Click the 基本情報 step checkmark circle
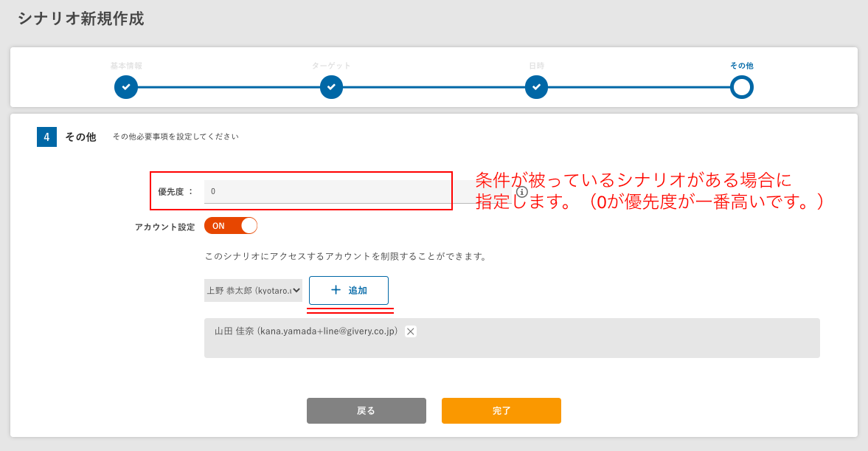The image size is (868, 451). pyautogui.click(x=126, y=87)
